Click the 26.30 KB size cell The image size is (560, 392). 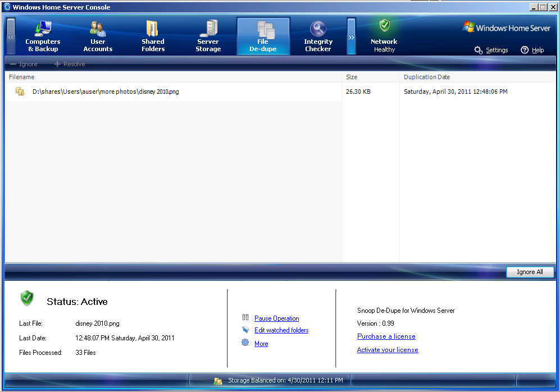tap(358, 92)
